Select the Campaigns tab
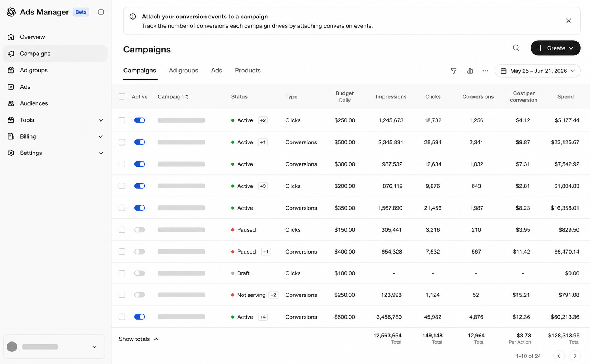The image size is (590, 364). (x=140, y=71)
